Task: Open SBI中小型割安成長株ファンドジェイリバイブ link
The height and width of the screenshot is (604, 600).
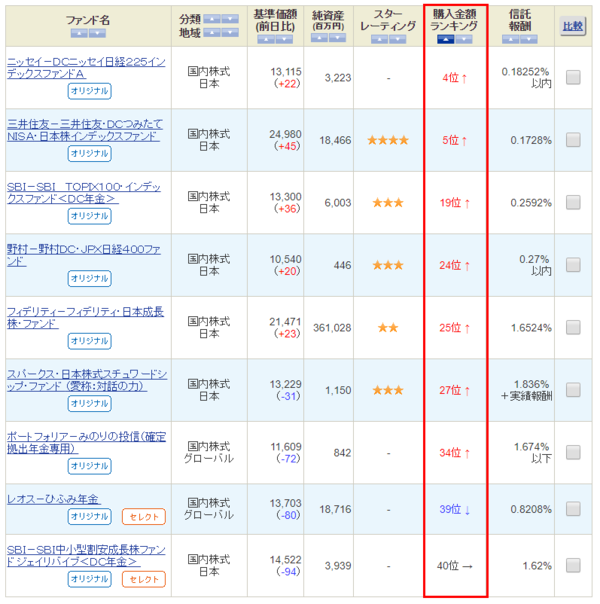Action: (86, 556)
